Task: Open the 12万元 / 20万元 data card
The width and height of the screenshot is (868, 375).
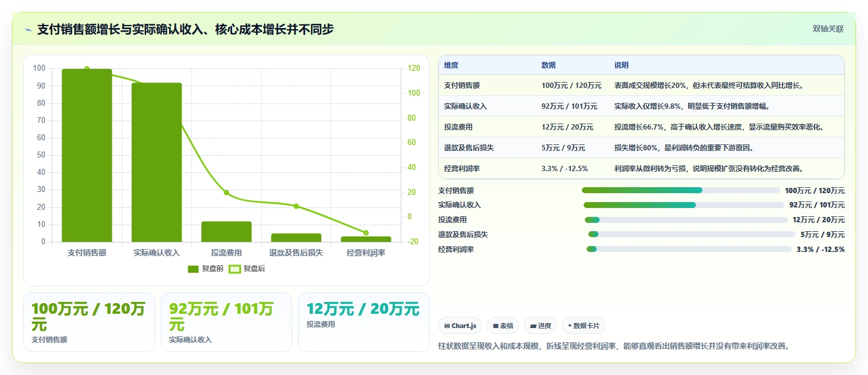Action: point(363,322)
